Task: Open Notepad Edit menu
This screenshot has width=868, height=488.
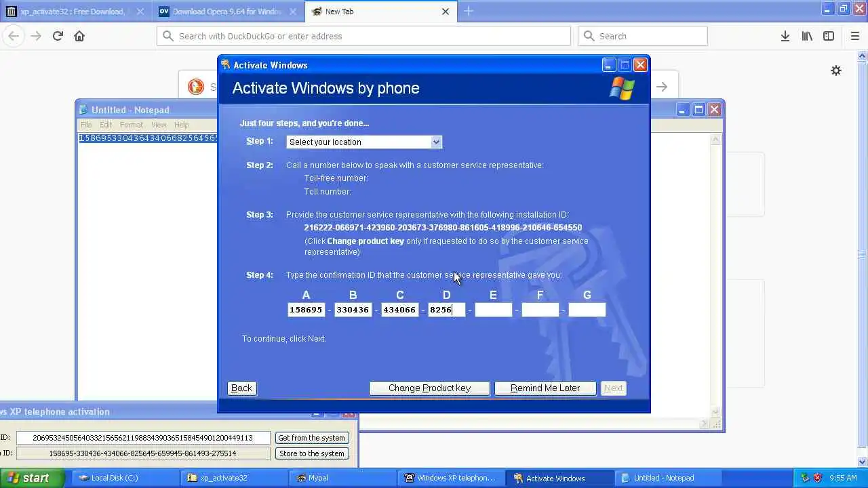Action: 106,125
